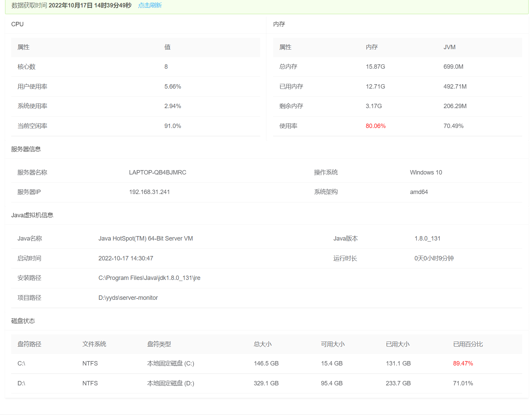The height and width of the screenshot is (415, 532).
Task: Select C drive total size 146.5 GB
Action: click(266, 363)
